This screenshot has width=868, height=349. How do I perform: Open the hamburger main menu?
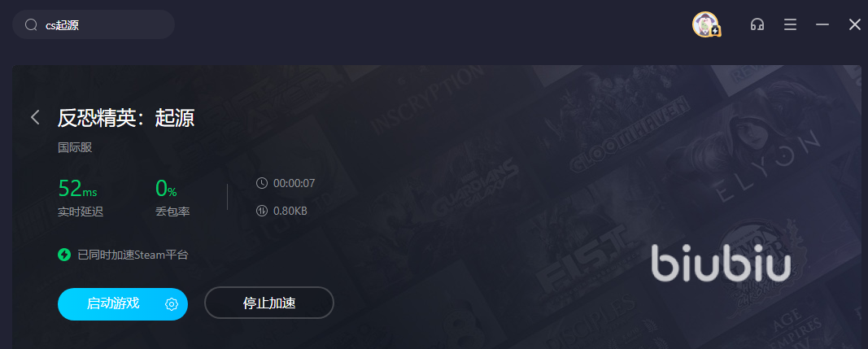pos(791,24)
